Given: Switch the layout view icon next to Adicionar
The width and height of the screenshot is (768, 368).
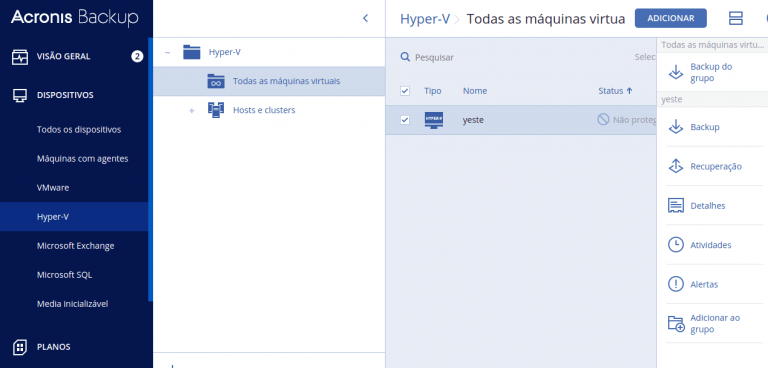Looking at the screenshot, I should 736,18.
